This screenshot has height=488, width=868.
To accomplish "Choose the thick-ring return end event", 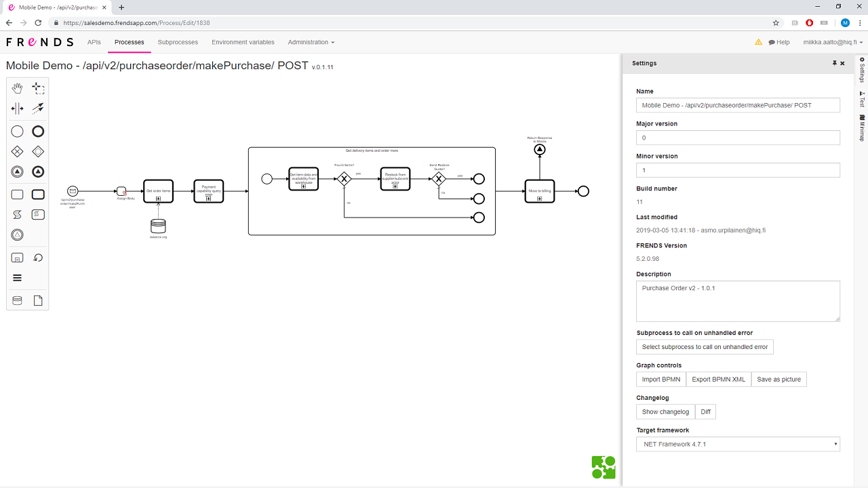I will tap(38, 172).
